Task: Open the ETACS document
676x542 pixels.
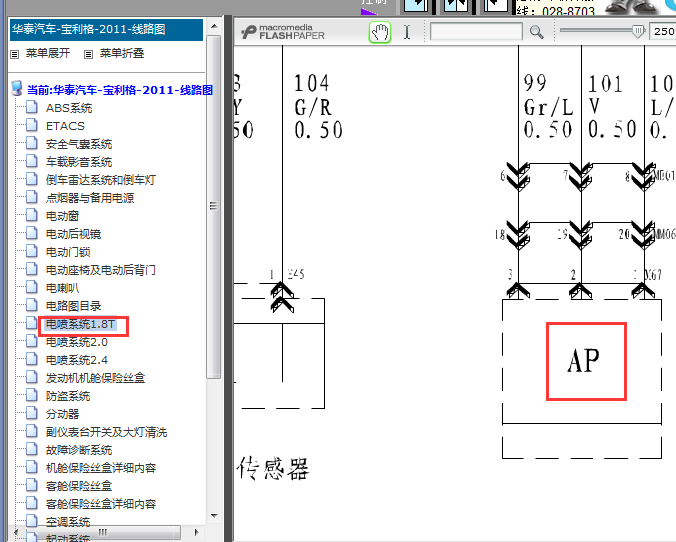Action: coord(65,126)
